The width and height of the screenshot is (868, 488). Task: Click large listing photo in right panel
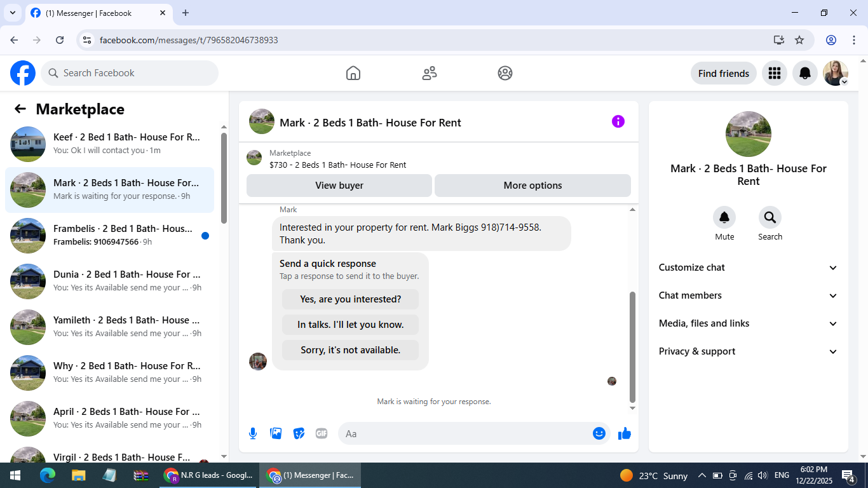pos(749,134)
